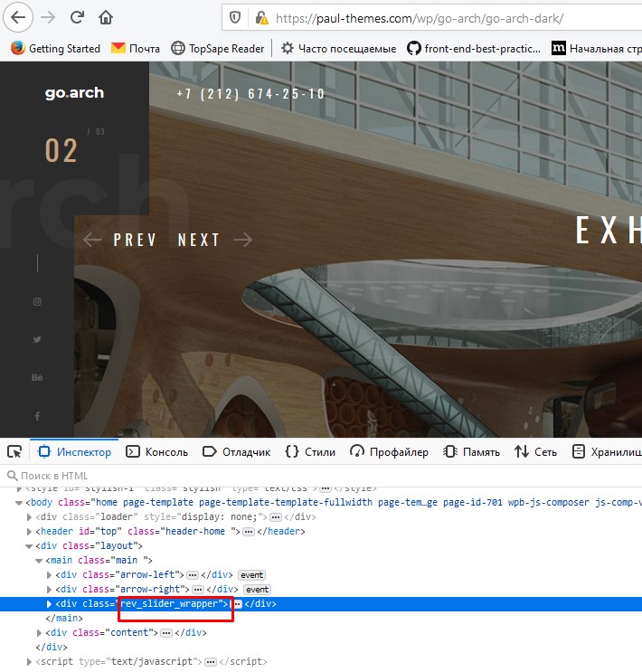Image resolution: width=642 pixels, height=672 pixels.
Task: Switch to the Инспектор tab
Action: point(74,451)
